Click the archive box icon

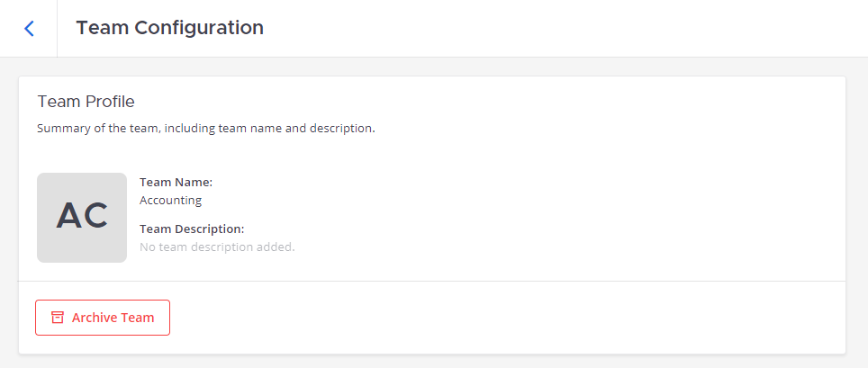58,318
